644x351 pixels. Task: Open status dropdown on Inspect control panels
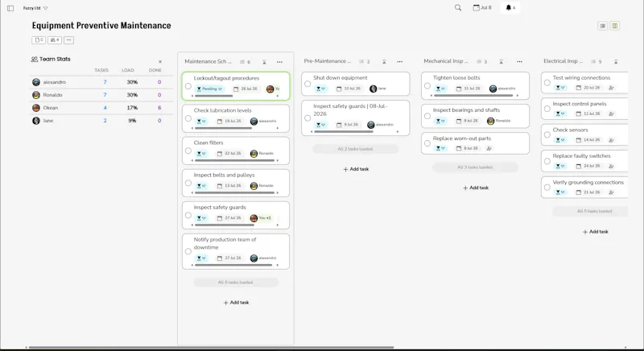559,114
